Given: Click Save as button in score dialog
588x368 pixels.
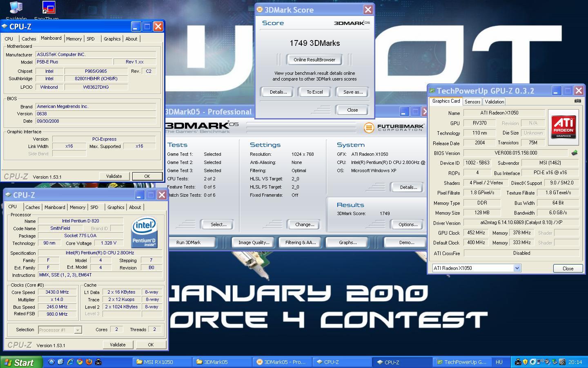Looking at the screenshot, I should click(x=353, y=92).
